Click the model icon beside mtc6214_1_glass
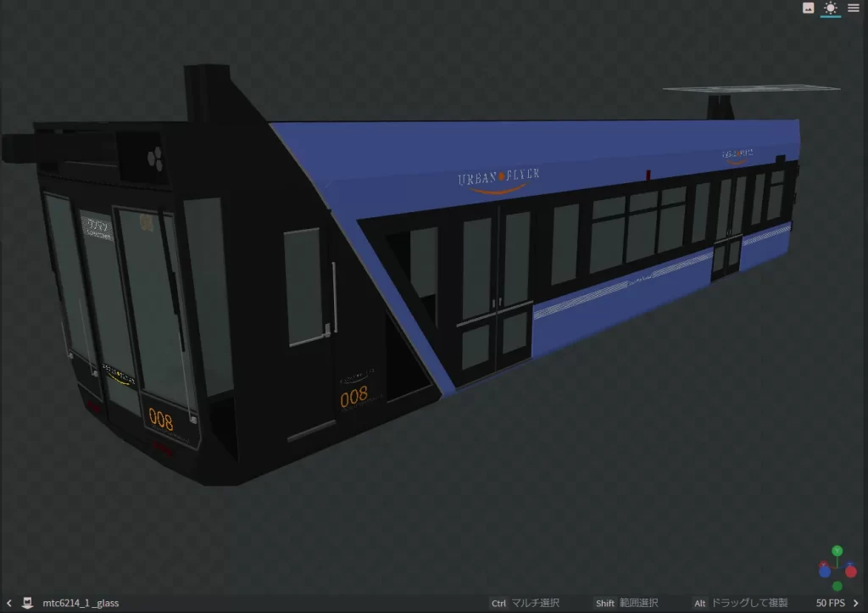Viewport: 868px width, 613px height. [27, 603]
